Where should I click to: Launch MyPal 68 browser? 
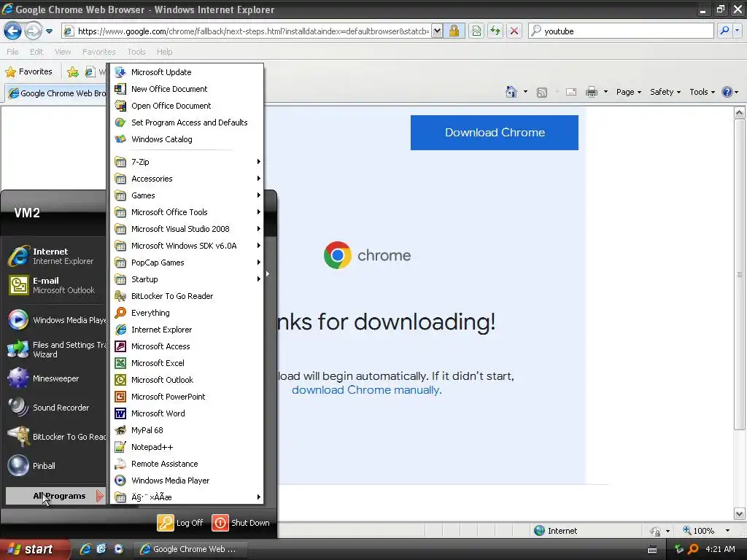(x=187, y=430)
